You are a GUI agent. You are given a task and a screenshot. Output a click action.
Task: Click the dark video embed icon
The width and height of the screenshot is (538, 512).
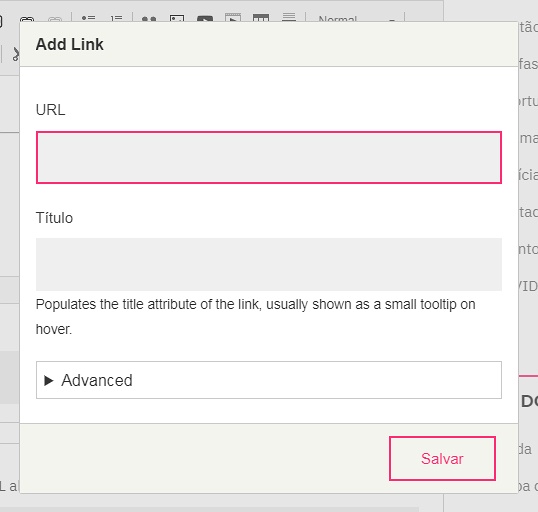(205, 19)
